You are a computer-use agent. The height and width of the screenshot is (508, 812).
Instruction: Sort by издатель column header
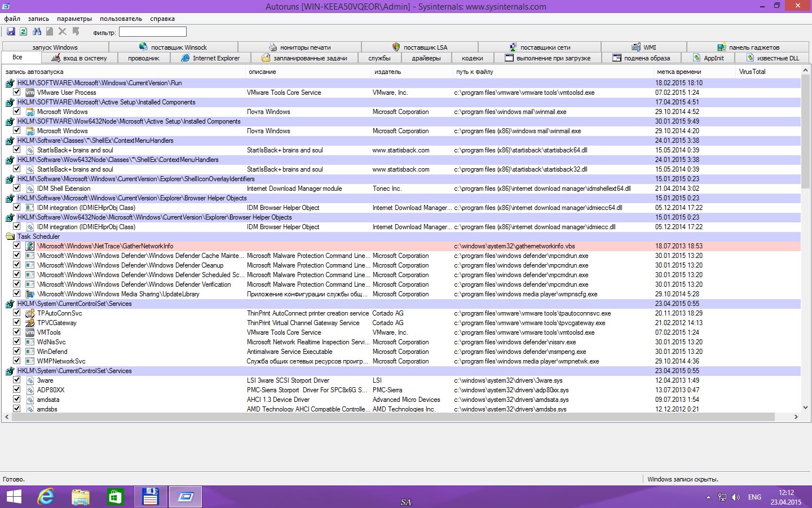pos(412,72)
